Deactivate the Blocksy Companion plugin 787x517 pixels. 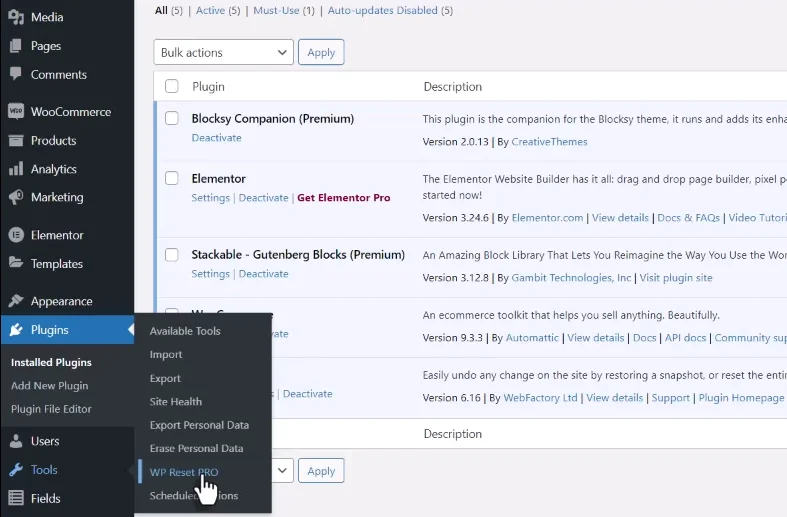click(216, 138)
